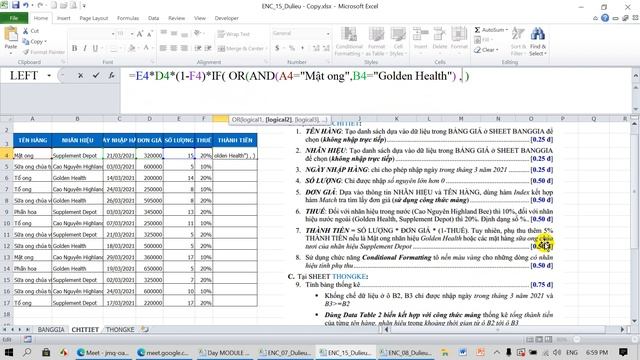Open the Fill dropdown in the Editing group
Image resolution: width=640 pixels, height=360 pixels.
[x=483, y=40]
